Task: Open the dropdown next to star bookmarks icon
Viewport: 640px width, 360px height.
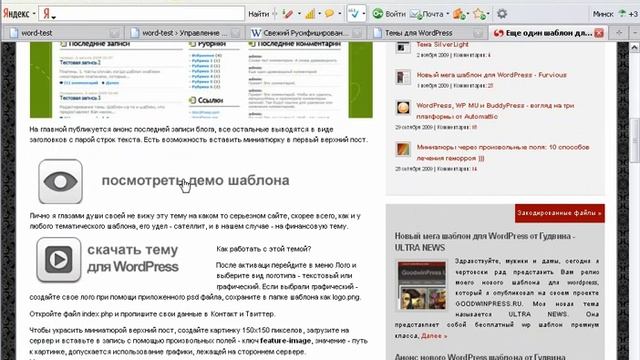Action: pos(488,14)
